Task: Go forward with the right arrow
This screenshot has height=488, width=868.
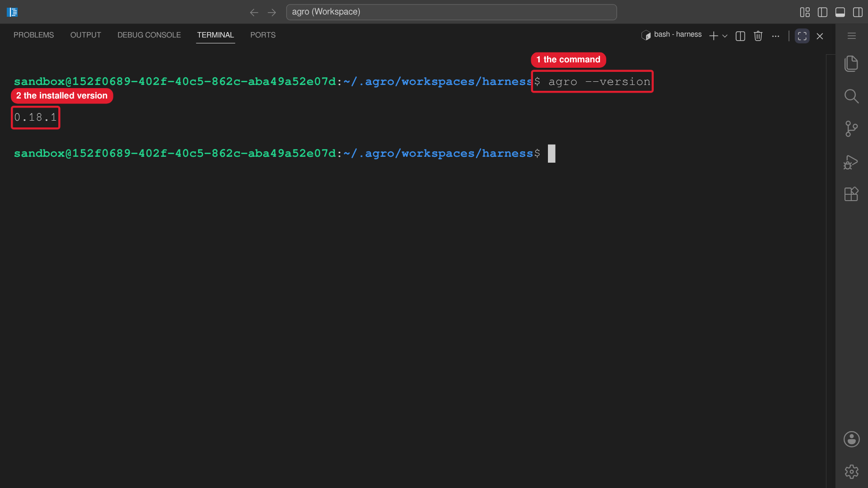Action: point(272,12)
